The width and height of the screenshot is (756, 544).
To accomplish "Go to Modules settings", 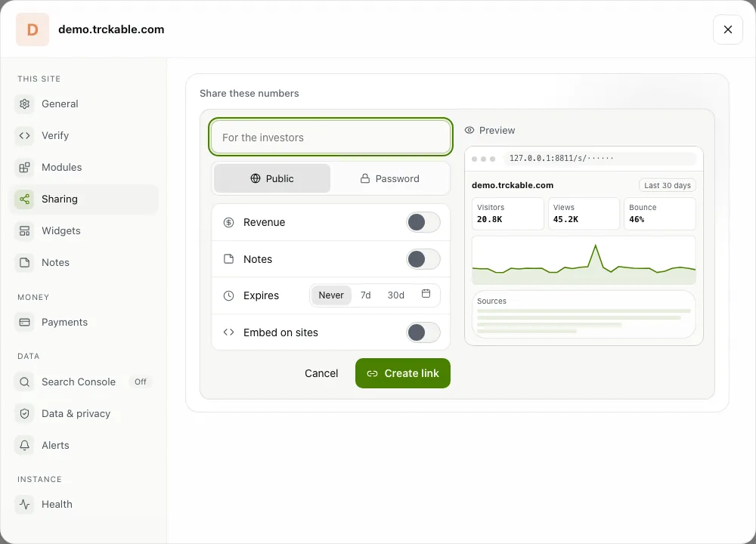I will (x=84, y=167).
